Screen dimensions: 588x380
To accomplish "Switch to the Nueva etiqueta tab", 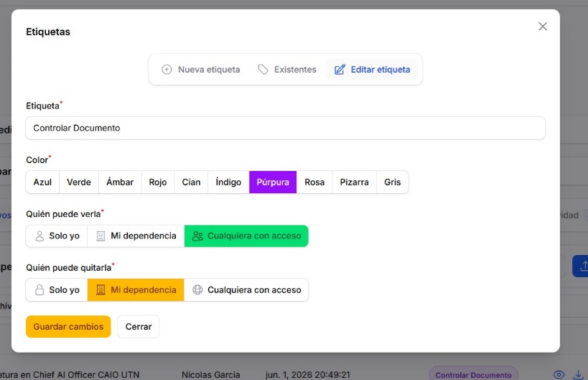I will coord(200,70).
